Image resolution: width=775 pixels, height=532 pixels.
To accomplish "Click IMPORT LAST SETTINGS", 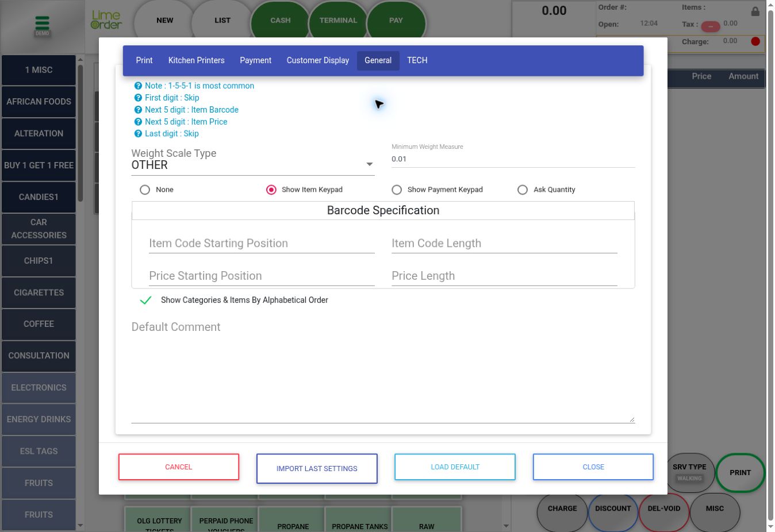I will (317, 469).
